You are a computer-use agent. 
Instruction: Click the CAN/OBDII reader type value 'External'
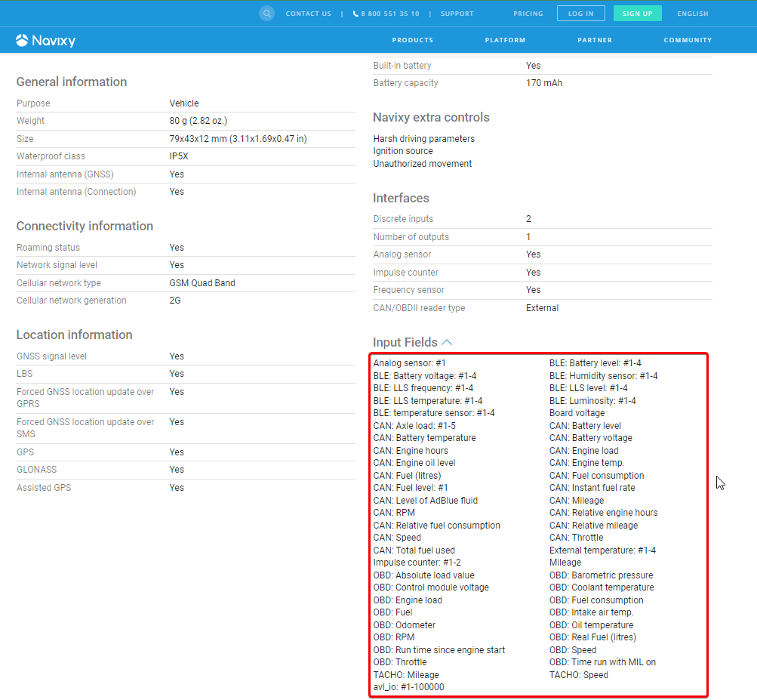[x=542, y=308]
